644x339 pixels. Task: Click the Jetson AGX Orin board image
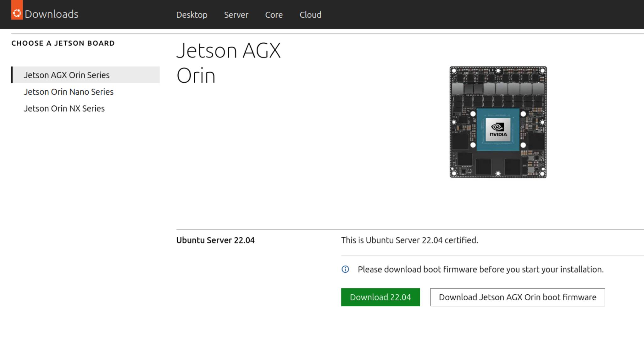pos(498,122)
